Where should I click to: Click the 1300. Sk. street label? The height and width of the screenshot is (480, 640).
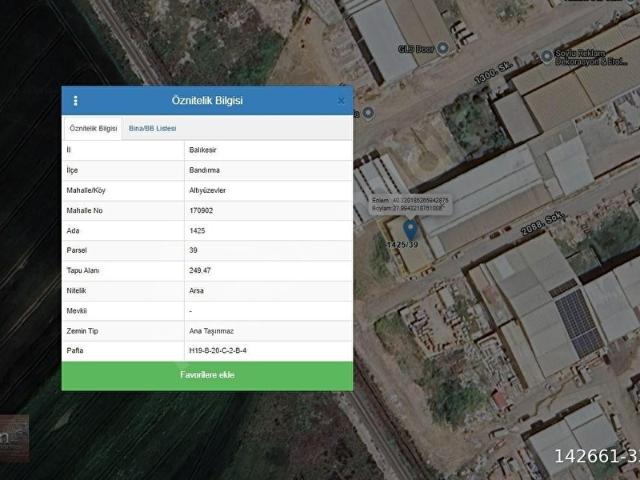pos(493,73)
